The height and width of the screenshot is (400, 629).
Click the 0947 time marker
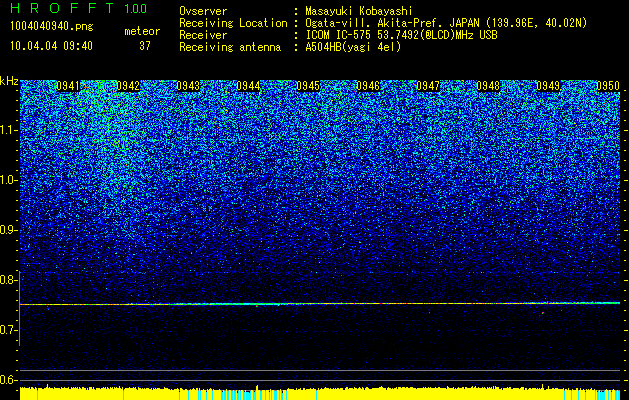pos(428,86)
